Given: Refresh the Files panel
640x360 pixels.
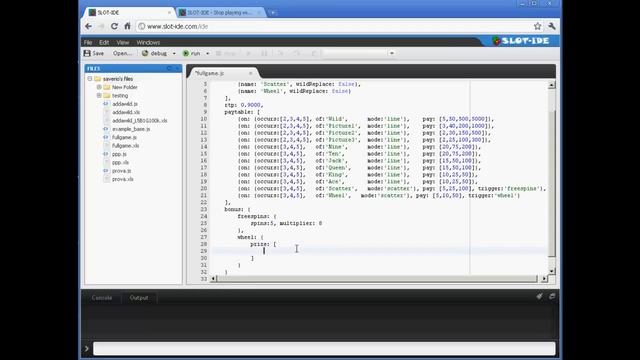Looking at the screenshot, I should point(169,69).
